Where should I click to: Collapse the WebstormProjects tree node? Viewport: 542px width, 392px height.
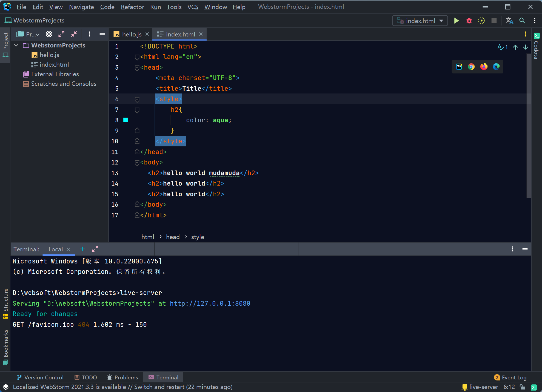click(x=16, y=45)
